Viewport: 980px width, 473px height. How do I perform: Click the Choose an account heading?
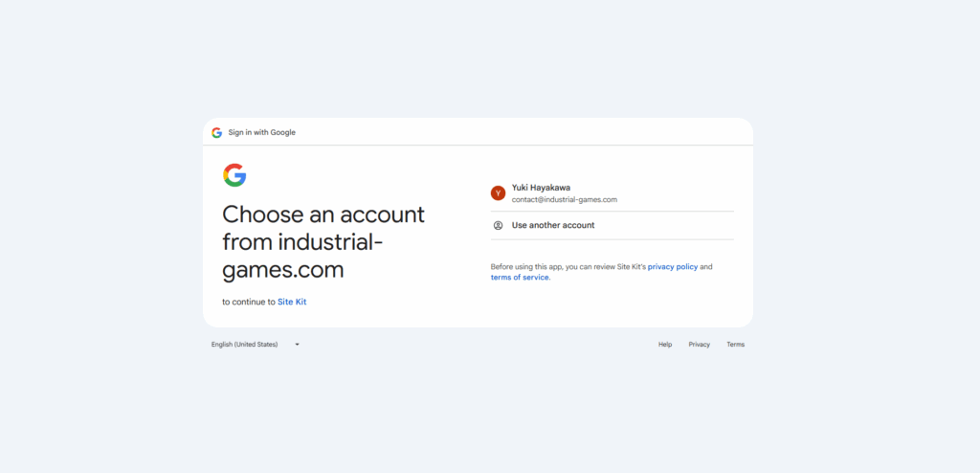tap(323, 214)
